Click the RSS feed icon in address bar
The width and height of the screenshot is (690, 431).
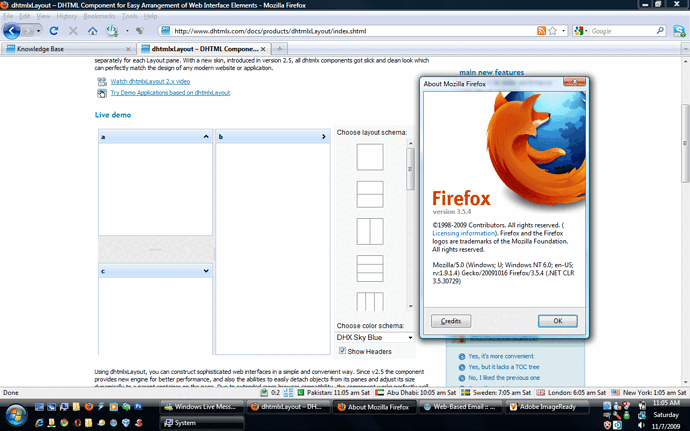(x=541, y=31)
